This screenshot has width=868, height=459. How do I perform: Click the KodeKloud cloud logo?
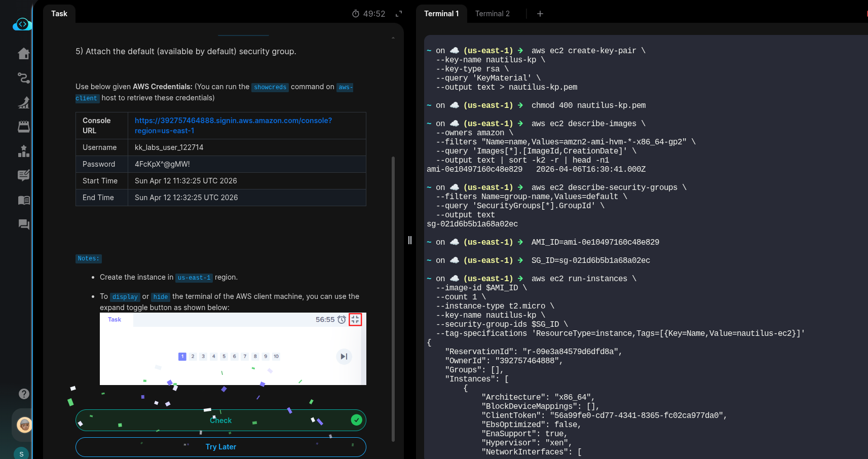[x=22, y=24]
